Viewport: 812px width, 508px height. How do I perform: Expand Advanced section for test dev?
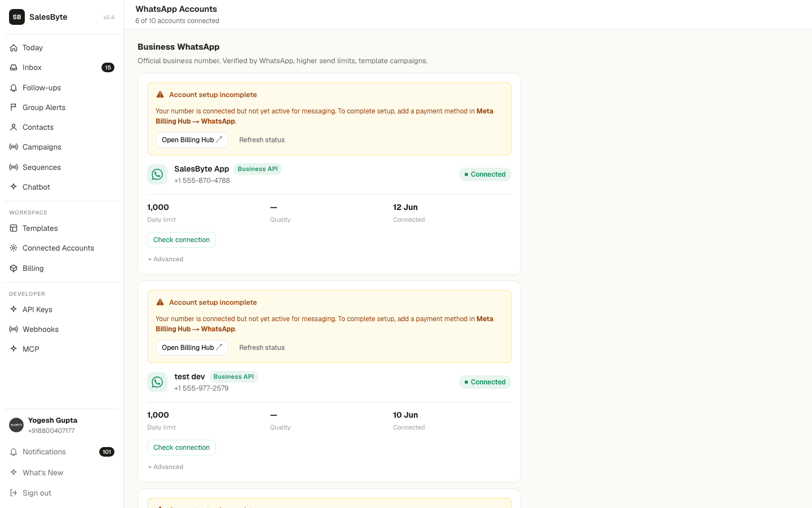[165, 467]
